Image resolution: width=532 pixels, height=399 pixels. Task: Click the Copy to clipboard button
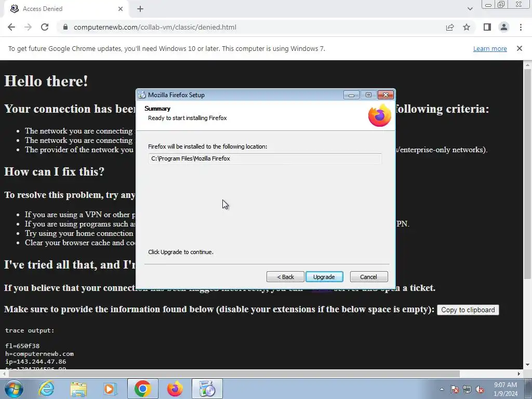click(x=468, y=310)
